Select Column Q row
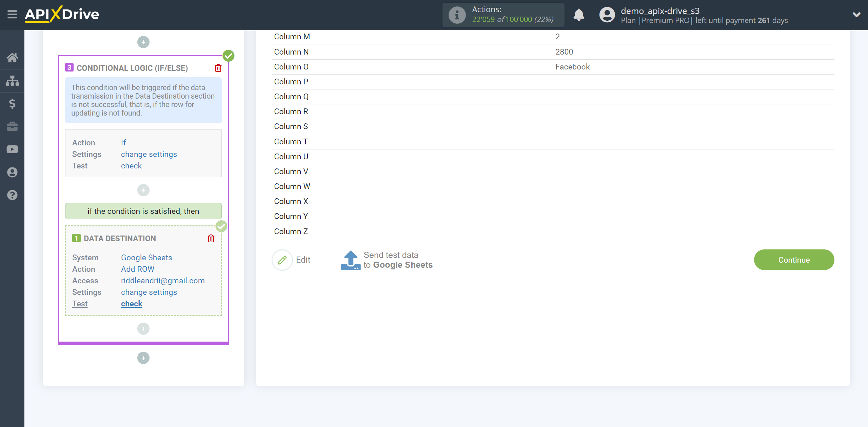 553,97
